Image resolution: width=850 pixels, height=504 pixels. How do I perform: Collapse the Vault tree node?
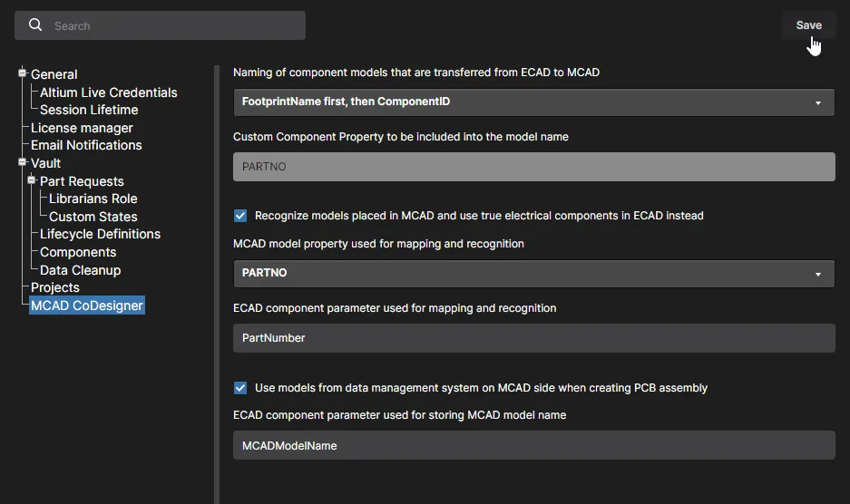[23, 162]
